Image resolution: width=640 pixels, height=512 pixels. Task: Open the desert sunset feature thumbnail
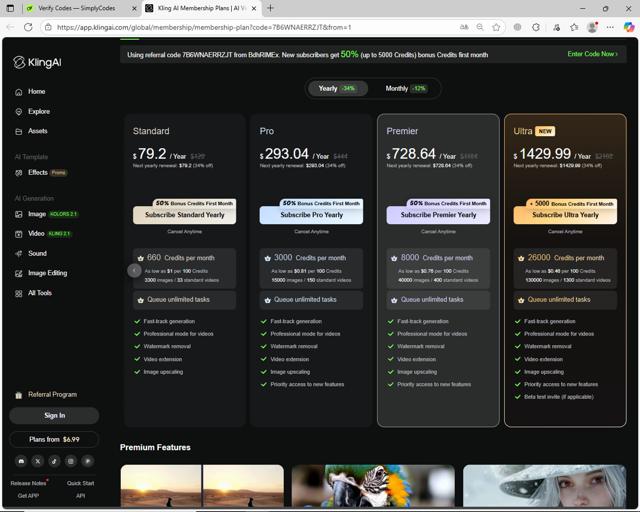click(202, 486)
